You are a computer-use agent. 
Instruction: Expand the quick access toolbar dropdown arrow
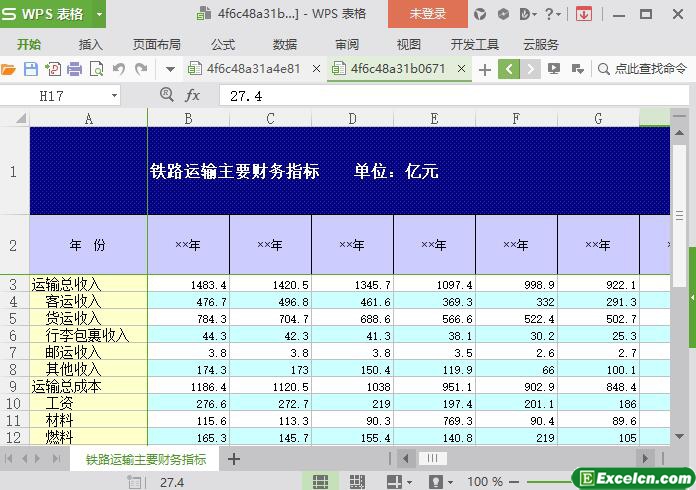170,69
